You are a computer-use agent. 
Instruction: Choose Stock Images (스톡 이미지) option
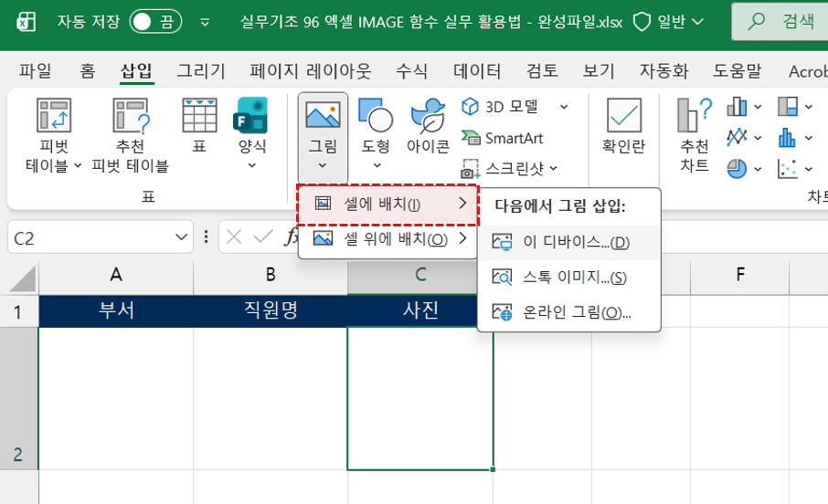coord(568,277)
